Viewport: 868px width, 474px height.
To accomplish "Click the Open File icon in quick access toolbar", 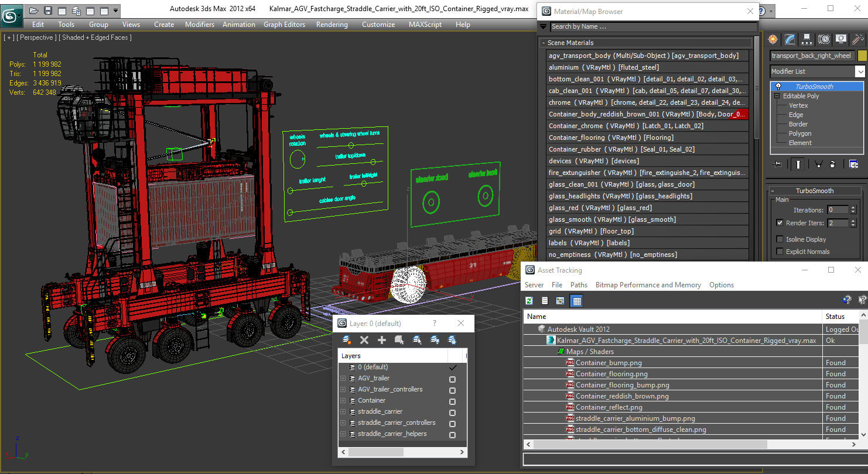I will pos(34,11).
